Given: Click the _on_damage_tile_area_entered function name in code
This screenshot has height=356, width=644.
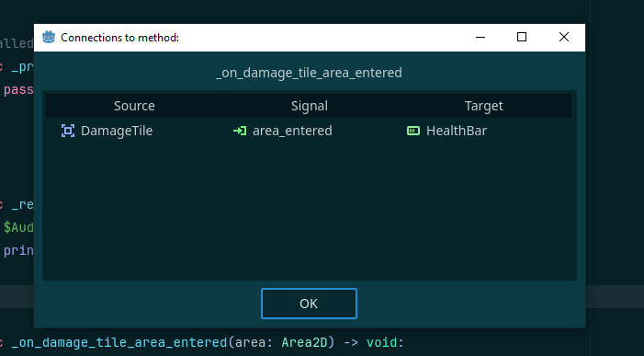Looking at the screenshot, I should pos(119,342).
